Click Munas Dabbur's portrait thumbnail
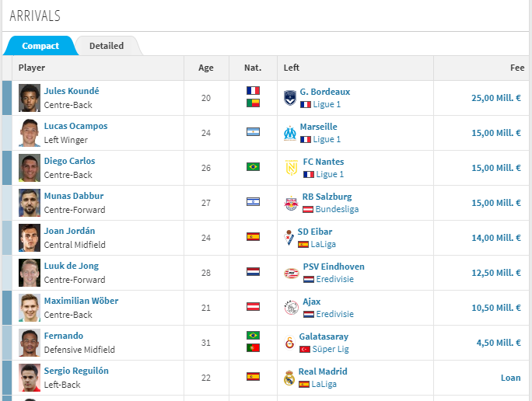 tap(30, 203)
